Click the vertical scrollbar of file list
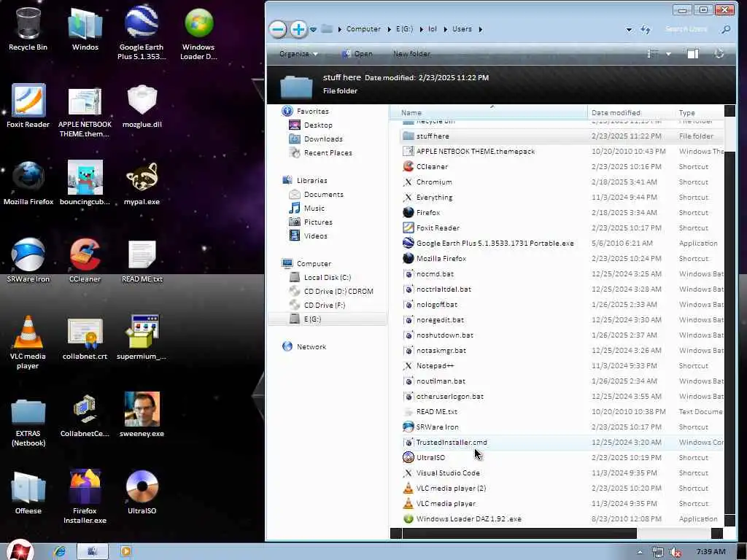This screenshot has height=560, width=747. 729,333
